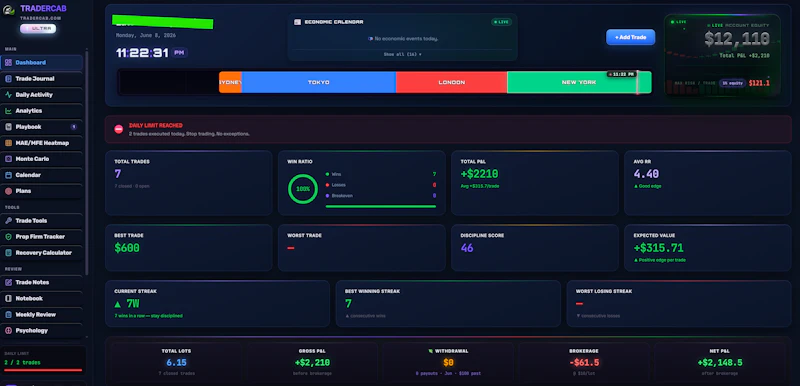
Task: Click the 11:22 PM timeline marker
Action: pyautogui.click(x=621, y=74)
